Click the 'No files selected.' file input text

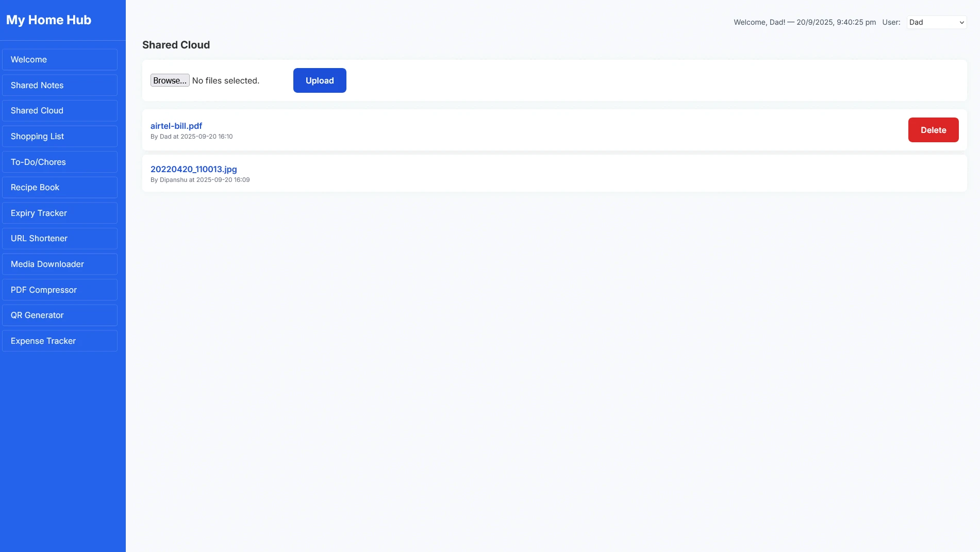[226, 81]
